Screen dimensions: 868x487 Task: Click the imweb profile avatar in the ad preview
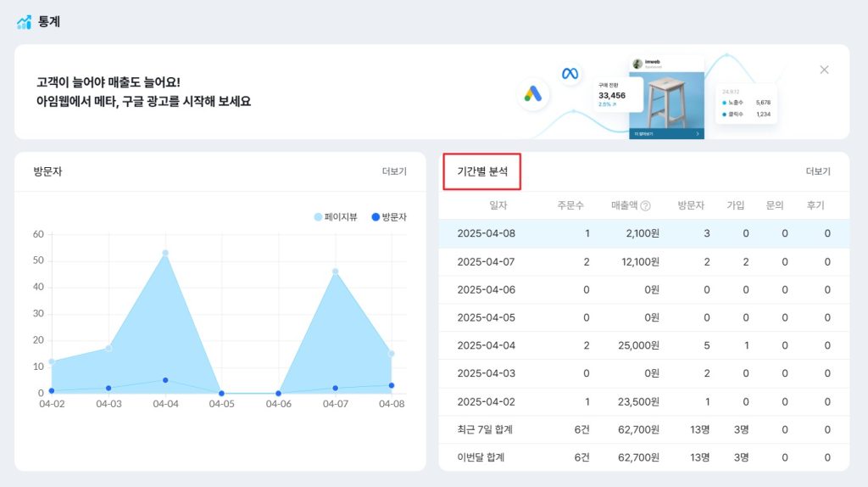tap(637, 64)
